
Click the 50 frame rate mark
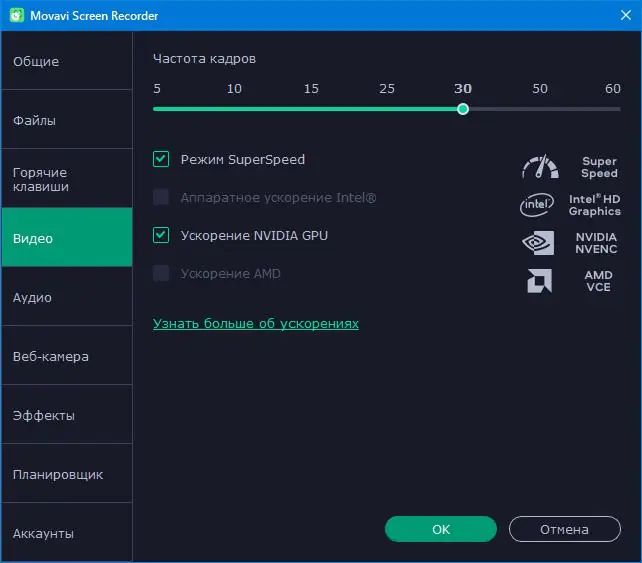[x=540, y=88]
